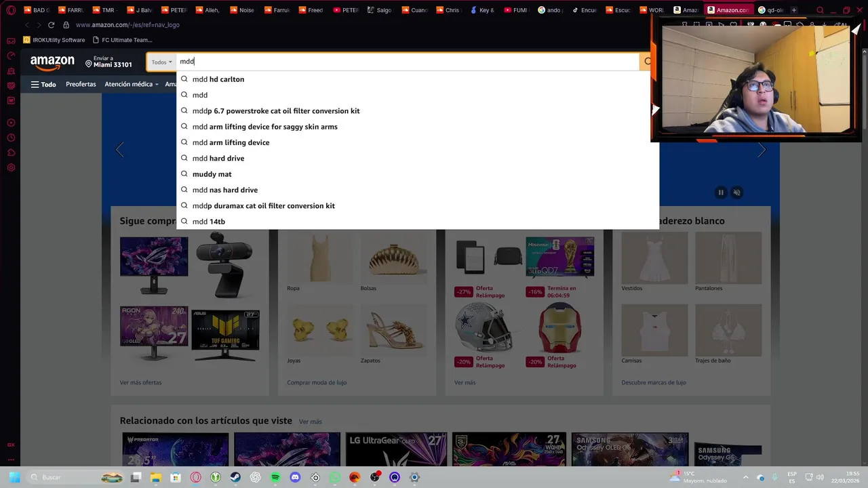Open the TUF Gaming monitor thumbnail

225,335
